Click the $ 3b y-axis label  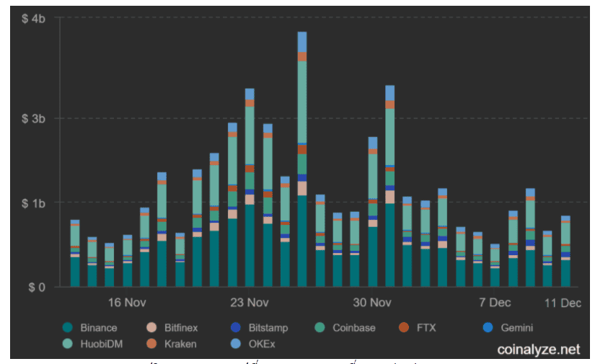33,119
